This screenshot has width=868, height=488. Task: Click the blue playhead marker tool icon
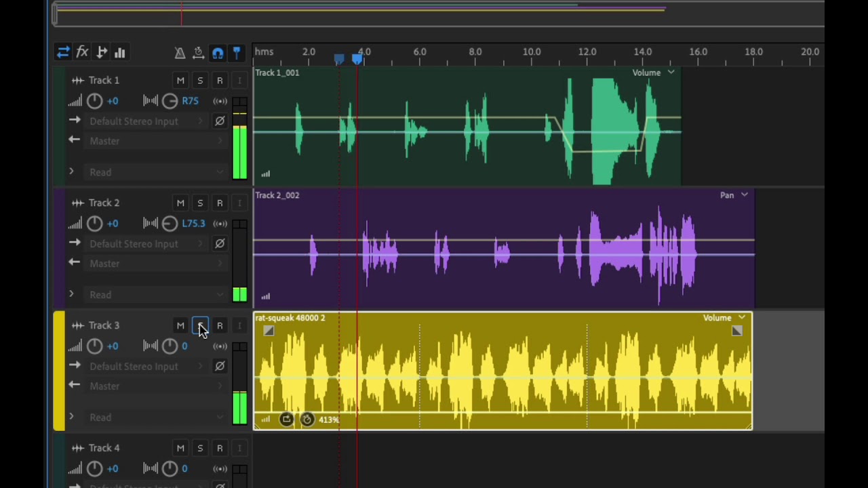click(237, 53)
